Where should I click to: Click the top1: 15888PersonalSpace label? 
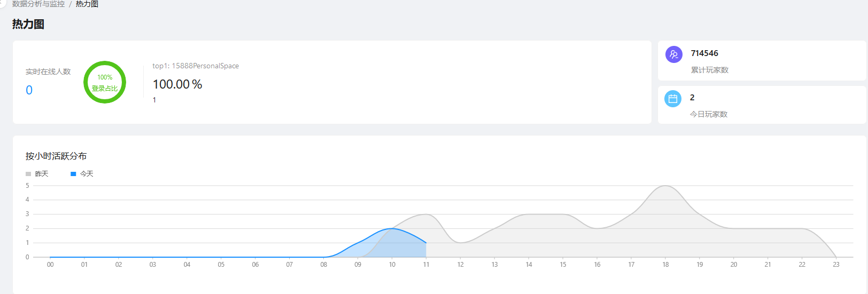click(x=196, y=66)
